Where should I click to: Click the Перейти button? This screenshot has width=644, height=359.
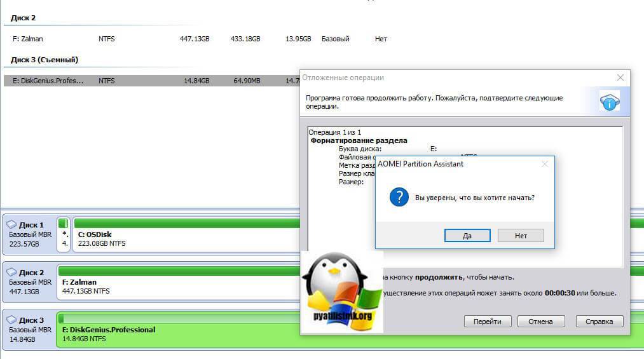(x=488, y=322)
